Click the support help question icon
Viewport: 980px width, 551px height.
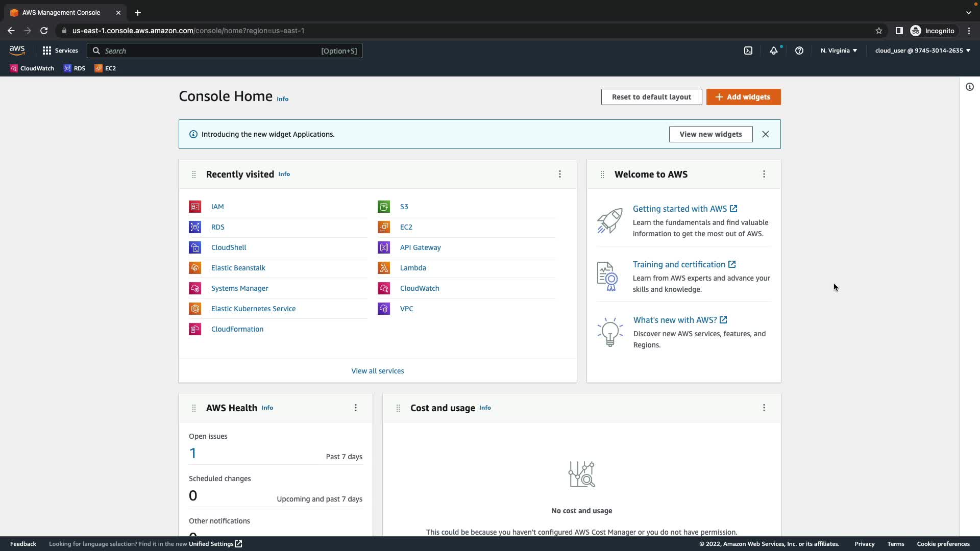point(799,51)
